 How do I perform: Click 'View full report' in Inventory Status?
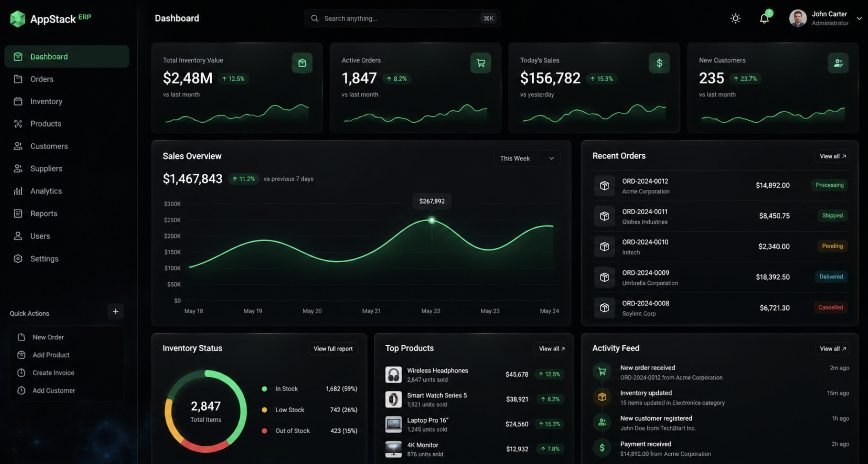pos(333,349)
